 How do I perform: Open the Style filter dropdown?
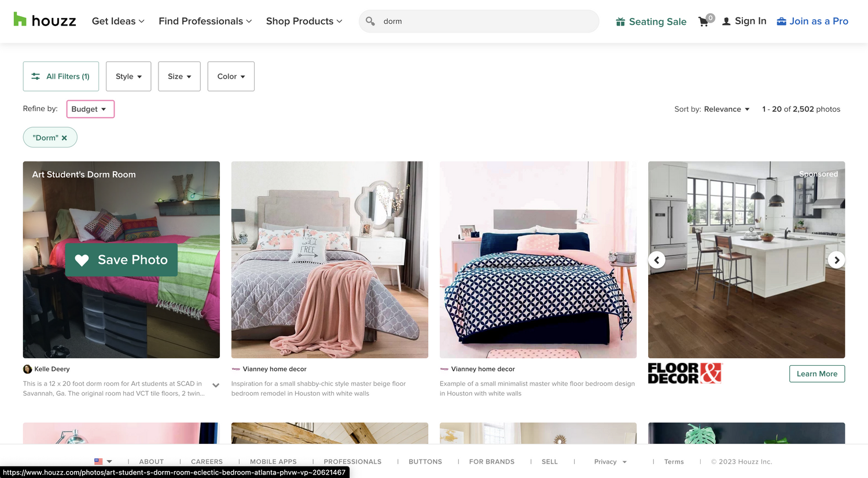128,76
